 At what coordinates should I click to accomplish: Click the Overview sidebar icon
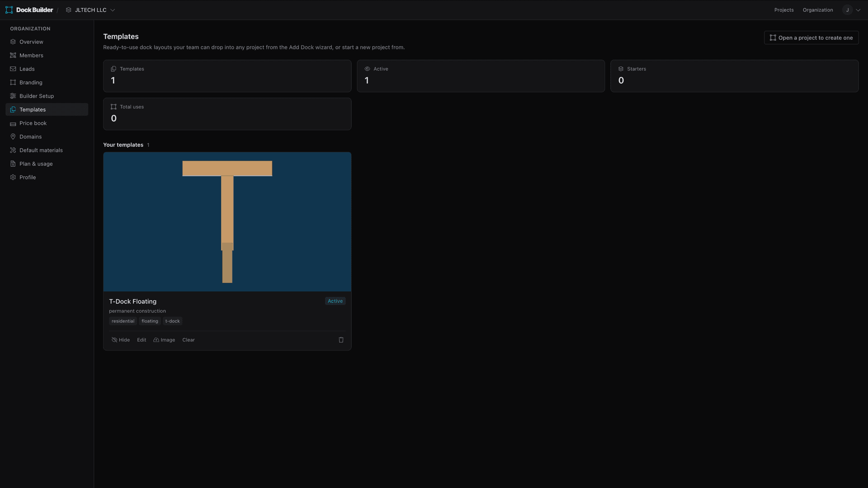13,42
